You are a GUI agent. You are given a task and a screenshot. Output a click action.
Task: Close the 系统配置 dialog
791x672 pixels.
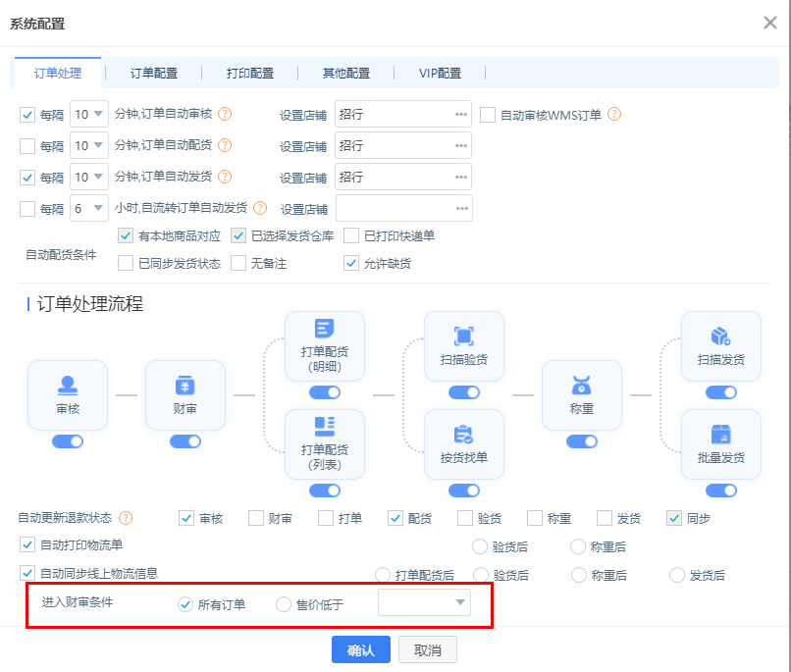tap(769, 23)
